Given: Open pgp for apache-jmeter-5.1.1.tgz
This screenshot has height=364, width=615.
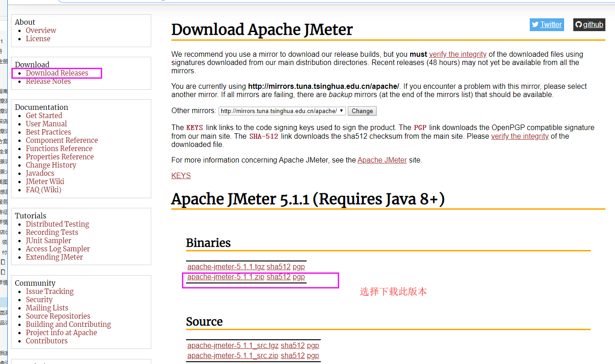Looking at the screenshot, I should click(299, 266).
